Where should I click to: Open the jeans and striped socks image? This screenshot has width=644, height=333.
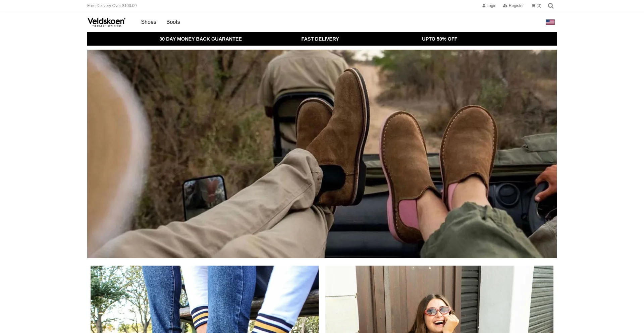205,299
